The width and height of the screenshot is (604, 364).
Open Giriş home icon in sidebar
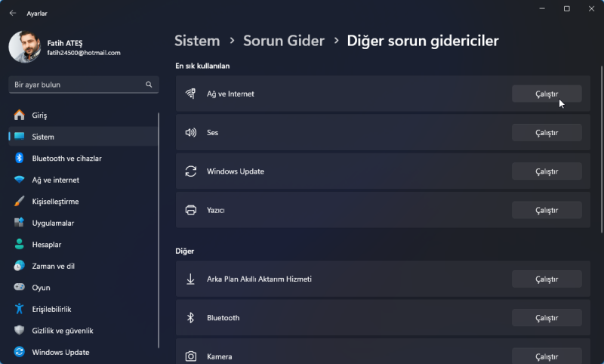19,115
